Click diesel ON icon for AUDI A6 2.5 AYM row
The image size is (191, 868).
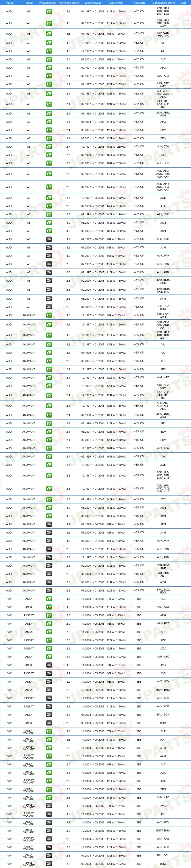(x=49, y=298)
